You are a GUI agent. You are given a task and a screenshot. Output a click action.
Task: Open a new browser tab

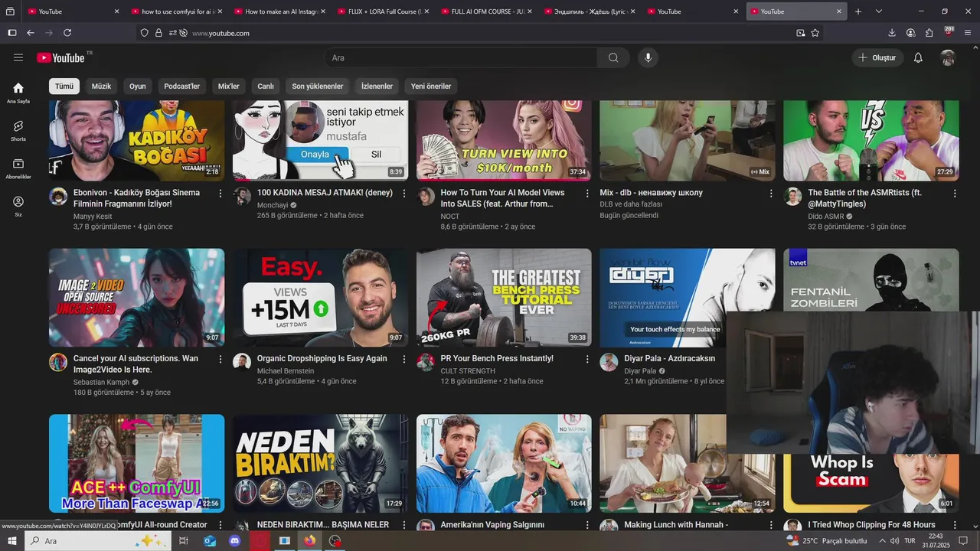858,11
